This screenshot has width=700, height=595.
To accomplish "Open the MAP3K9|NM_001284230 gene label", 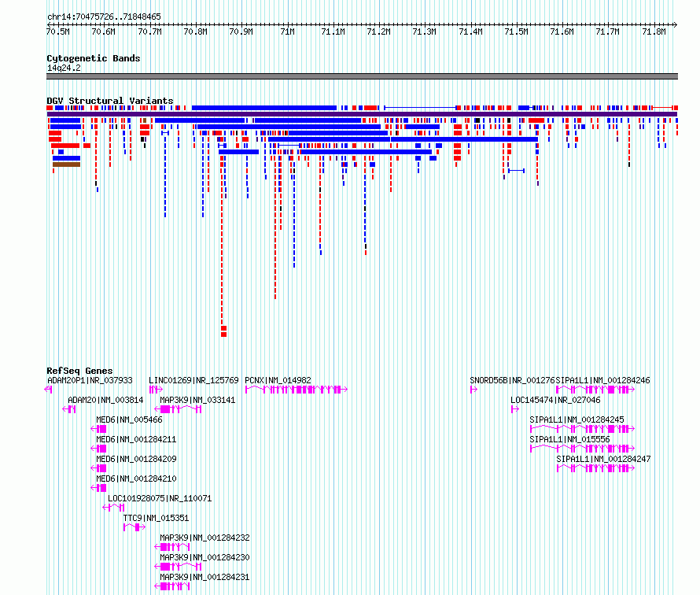I will point(204,557).
